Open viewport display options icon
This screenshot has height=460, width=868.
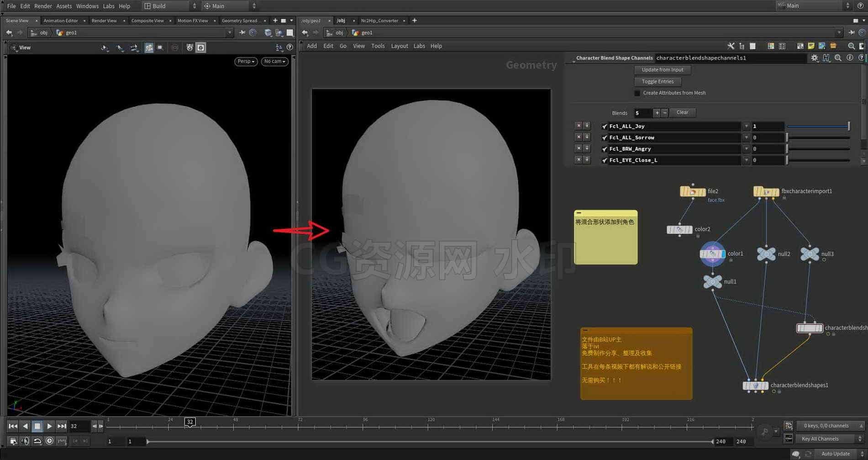279,48
